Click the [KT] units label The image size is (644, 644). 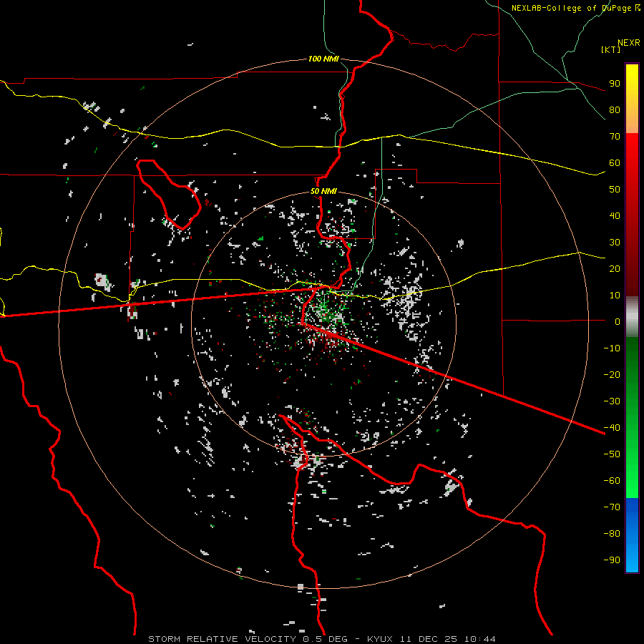(x=611, y=49)
